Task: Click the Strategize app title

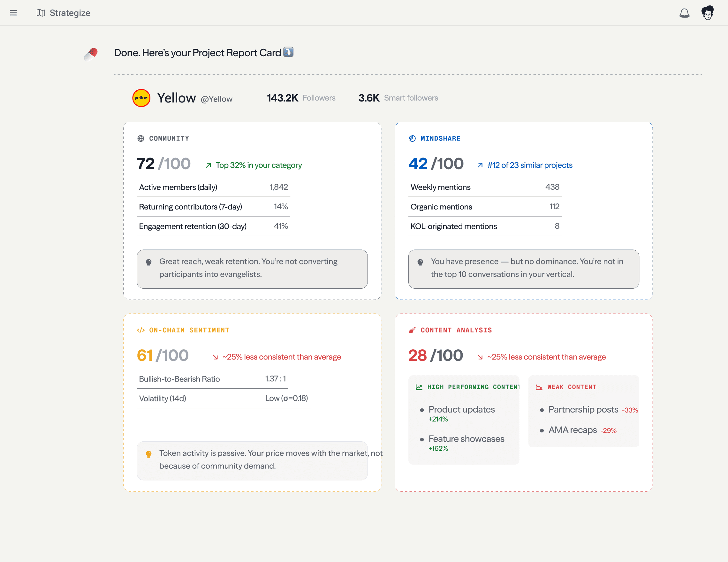Action: [x=70, y=13]
